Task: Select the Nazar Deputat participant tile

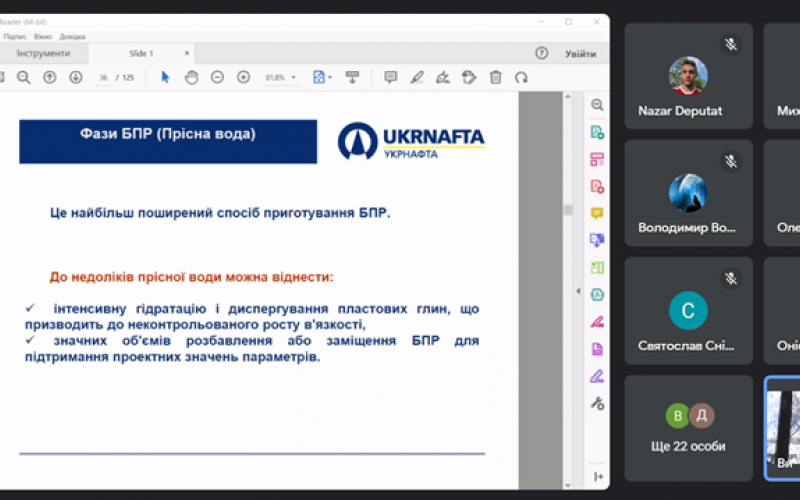Action: coord(688,76)
